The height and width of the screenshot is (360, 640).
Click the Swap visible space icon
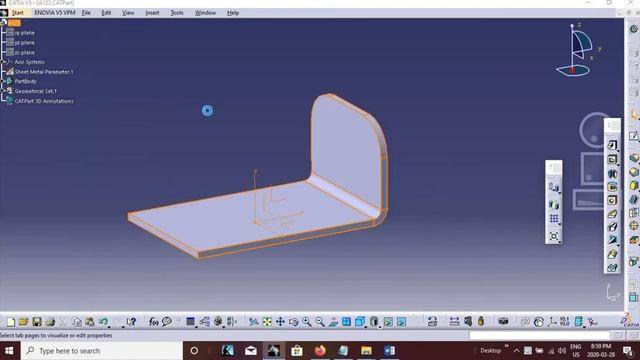click(401, 322)
